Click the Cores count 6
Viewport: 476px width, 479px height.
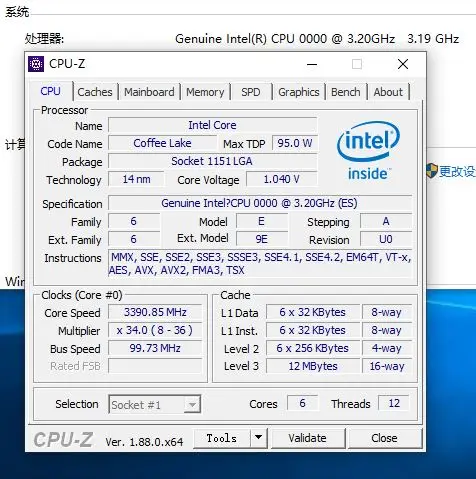click(x=302, y=403)
